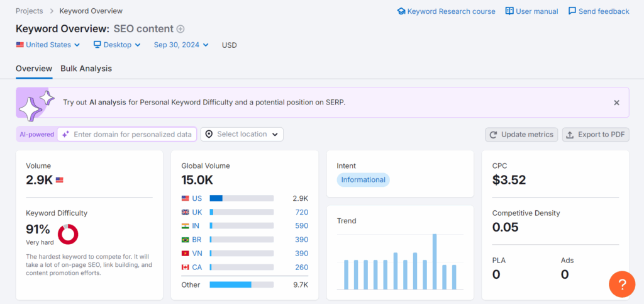The width and height of the screenshot is (644, 304).
Task: Click the USD currency label
Action: (229, 45)
